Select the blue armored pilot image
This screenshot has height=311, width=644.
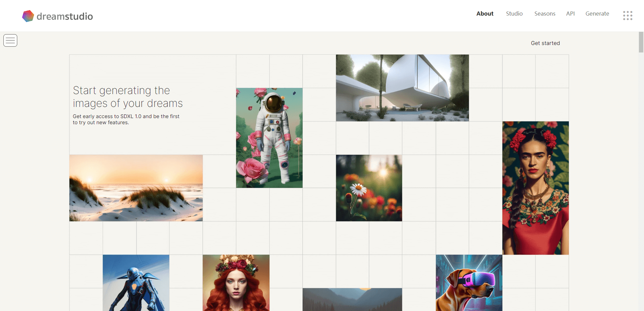click(x=136, y=283)
